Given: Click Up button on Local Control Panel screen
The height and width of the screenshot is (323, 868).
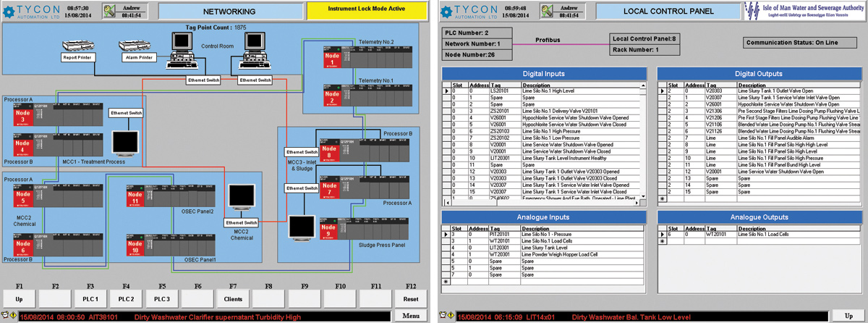Looking at the screenshot, I should 847,316.
